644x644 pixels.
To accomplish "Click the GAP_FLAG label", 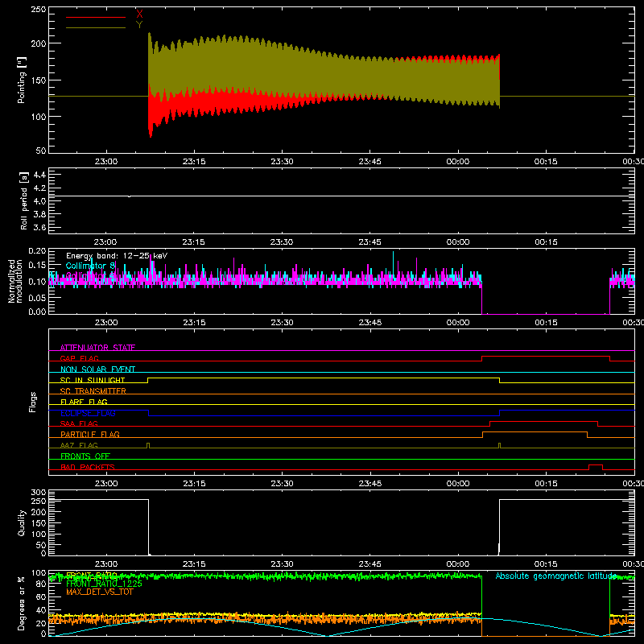I will [79, 358].
